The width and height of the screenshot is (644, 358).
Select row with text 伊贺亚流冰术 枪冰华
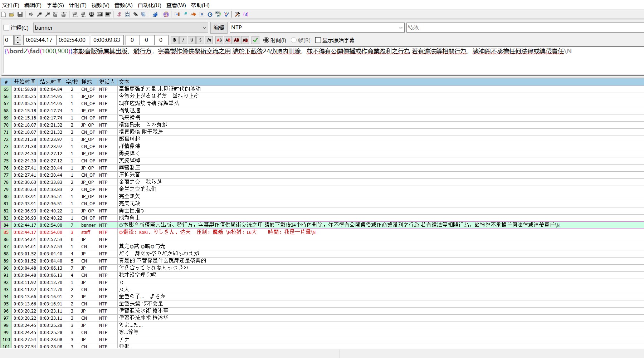[322, 318]
